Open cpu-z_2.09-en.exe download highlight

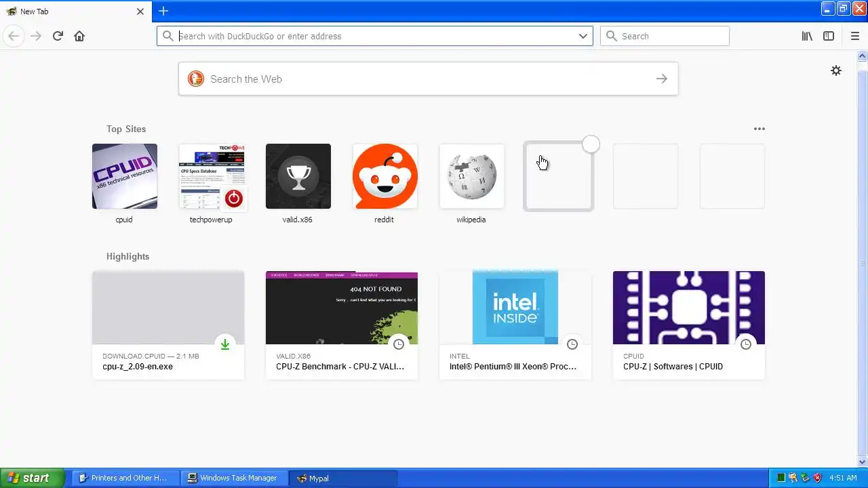pyautogui.click(x=168, y=325)
